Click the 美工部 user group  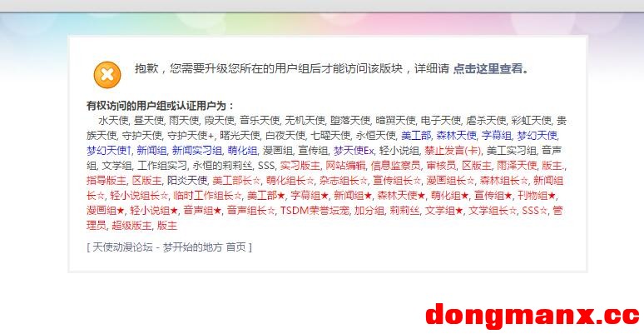(416, 135)
